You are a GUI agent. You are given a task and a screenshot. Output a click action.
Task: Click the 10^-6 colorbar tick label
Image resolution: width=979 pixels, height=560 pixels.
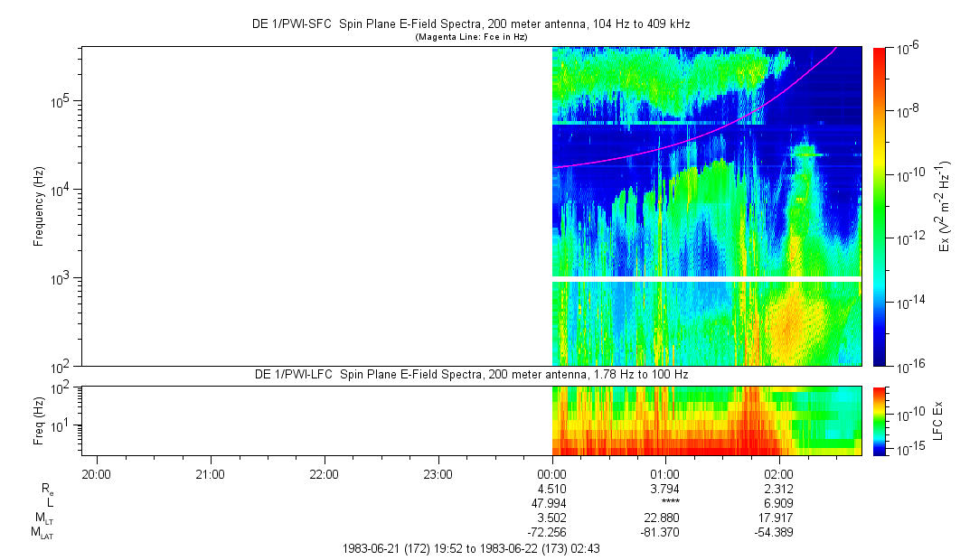coord(908,48)
